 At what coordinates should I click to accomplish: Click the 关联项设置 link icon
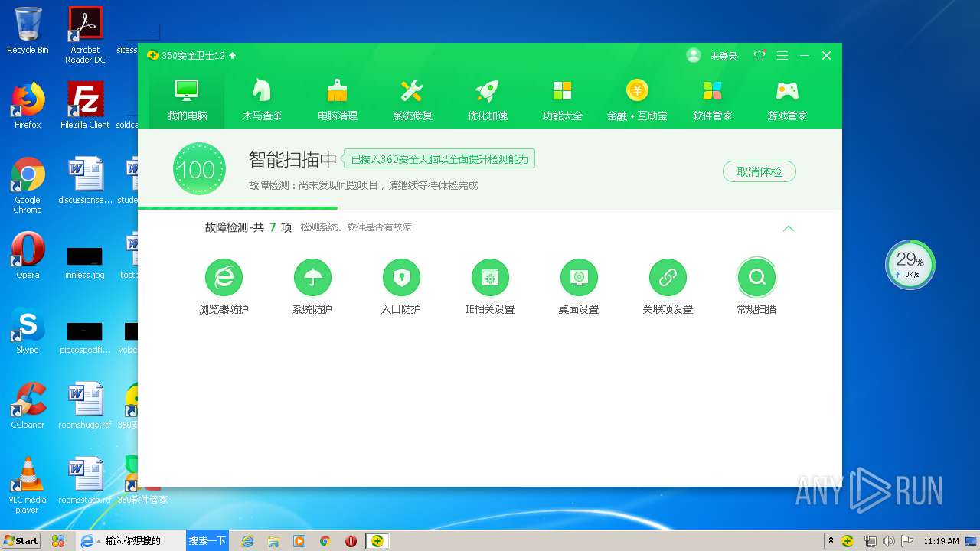tap(668, 277)
